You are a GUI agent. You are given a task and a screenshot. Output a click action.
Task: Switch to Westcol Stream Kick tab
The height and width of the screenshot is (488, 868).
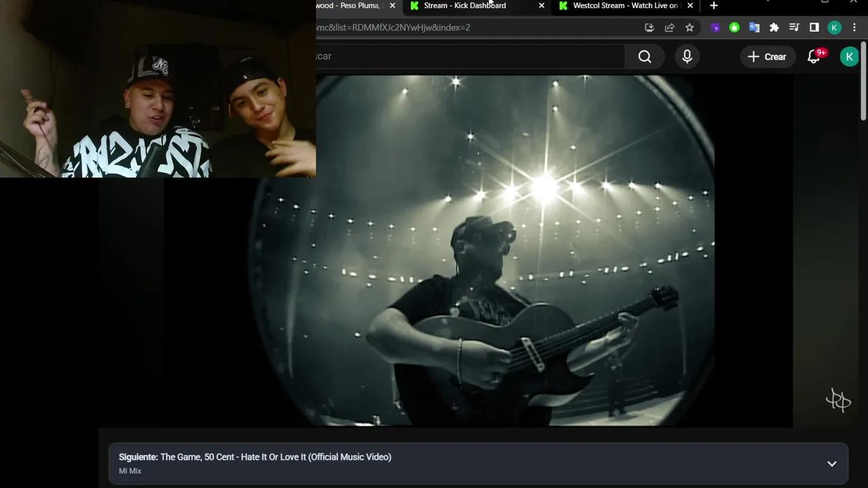pyautogui.click(x=625, y=5)
